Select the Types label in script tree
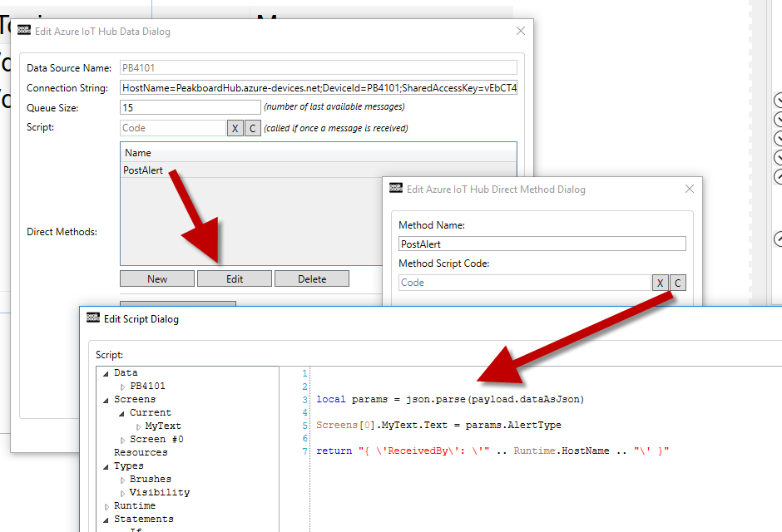This screenshot has height=532, width=782. click(x=129, y=465)
